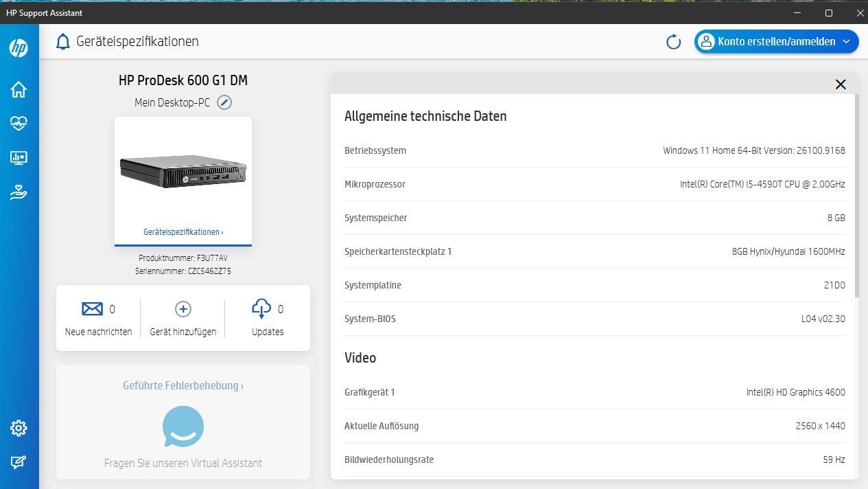Select the Systemspeicher label
868x489 pixels.
376,218
